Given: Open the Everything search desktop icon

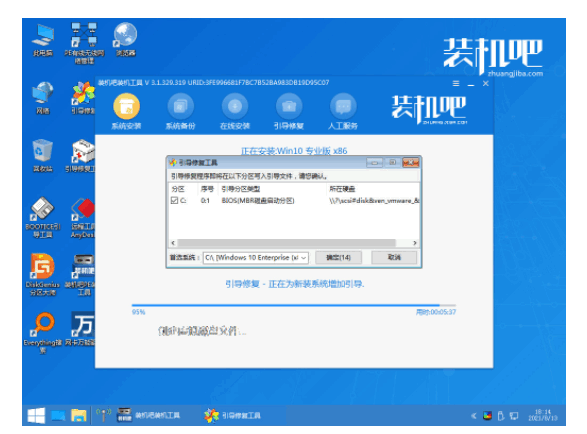Looking at the screenshot, I should 43,333.
